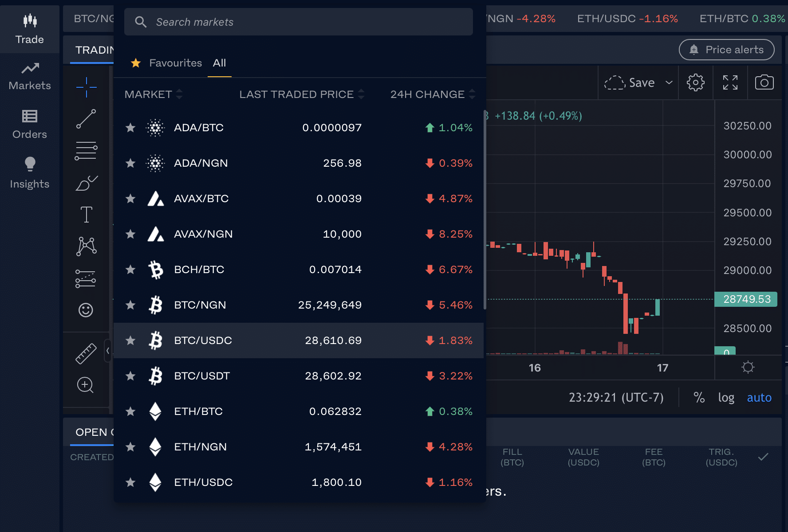Open the text annotation tool
Image resolution: width=788 pixels, height=532 pixels.
[x=86, y=215]
